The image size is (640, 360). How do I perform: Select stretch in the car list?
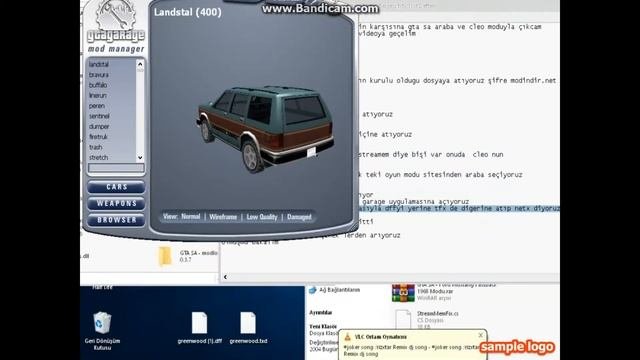99,157
